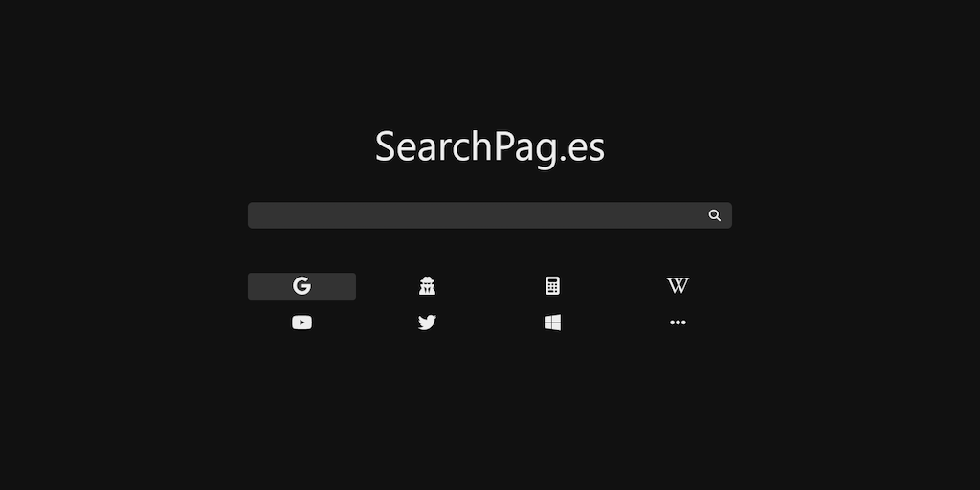Screen dimensions: 980x490
Task: Click the SearchPag.es title
Action: point(489,147)
